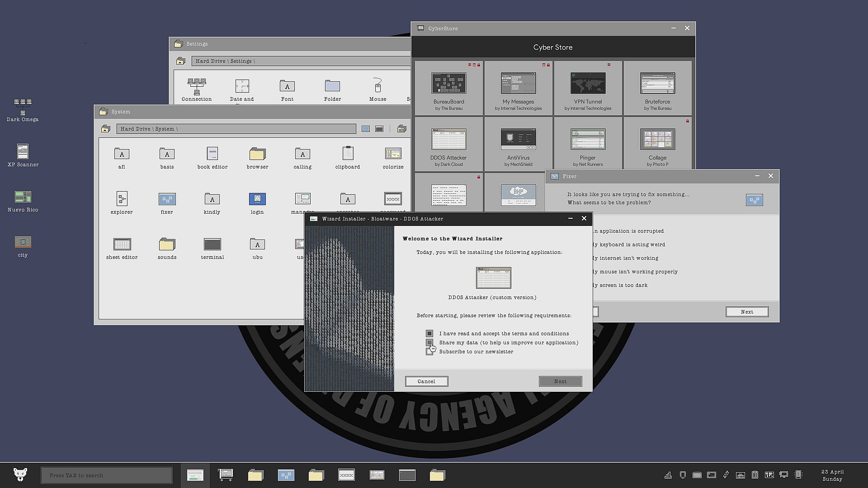The width and height of the screenshot is (868, 488).
Task: Open Connection settings icon
Action: coord(197,86)
